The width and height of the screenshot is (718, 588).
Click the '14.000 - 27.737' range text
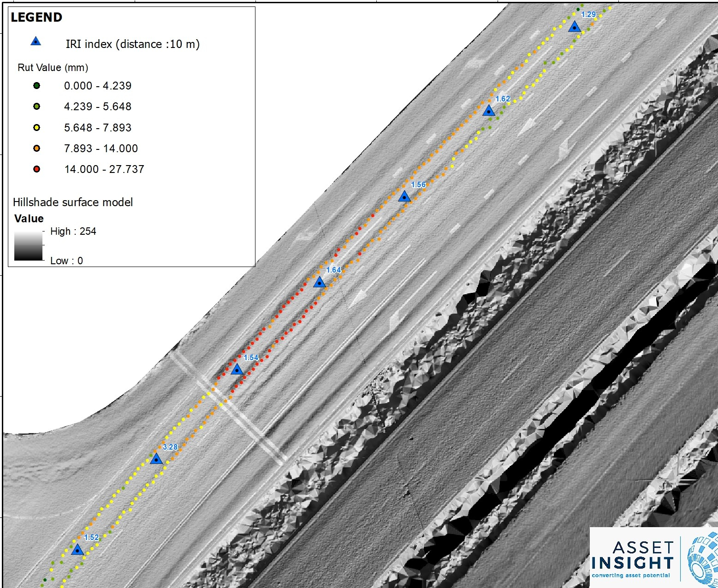104,169
